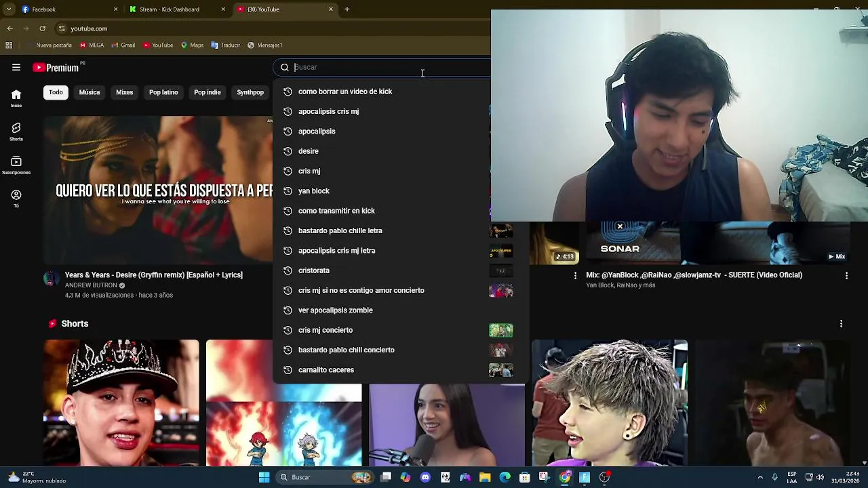This screenshot has width=868, height=488.
Task: Open Shorts in the YouTube sidebar
Action: tap(16, 131)
